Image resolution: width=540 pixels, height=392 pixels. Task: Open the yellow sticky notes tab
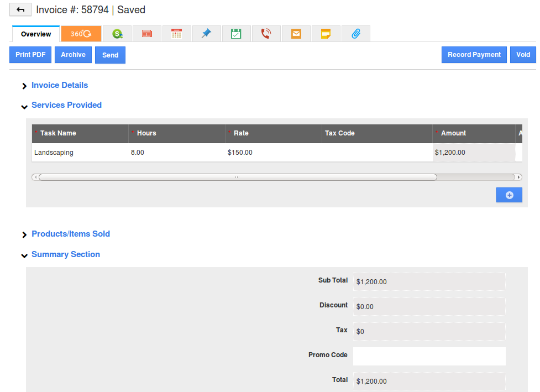click(326, 34)
